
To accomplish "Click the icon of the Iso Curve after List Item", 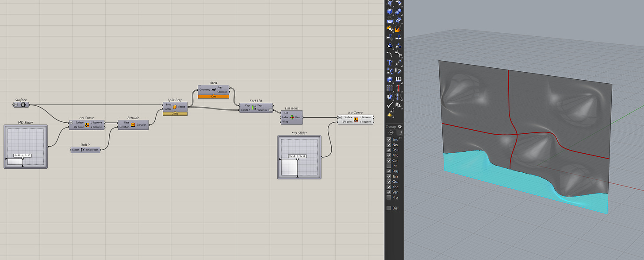I will [356, 119].
